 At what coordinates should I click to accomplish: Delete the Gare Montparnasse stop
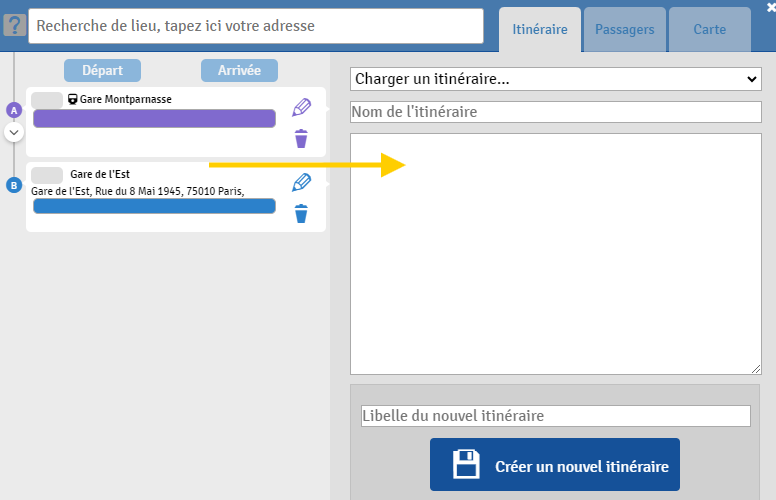301,139
